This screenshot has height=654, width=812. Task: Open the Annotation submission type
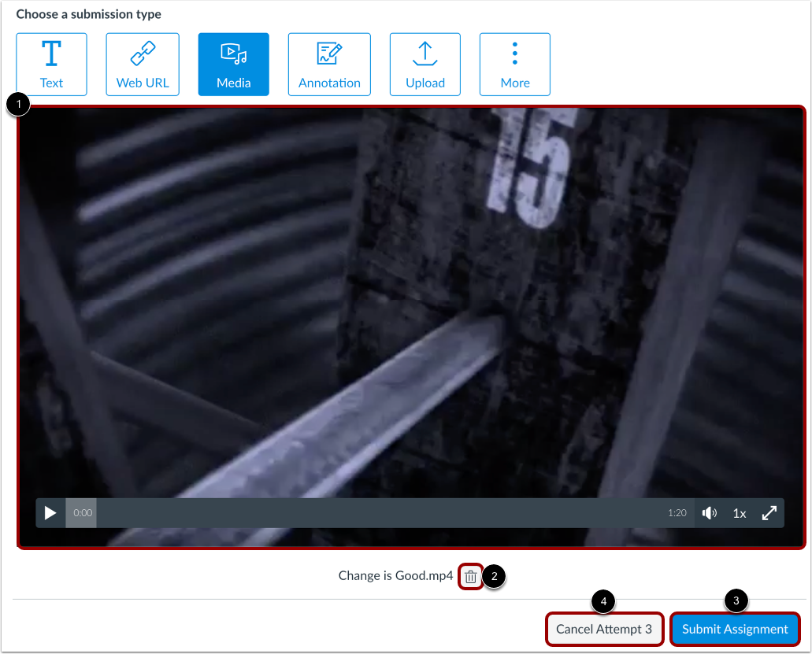pyautogui.click(x=329, y=65)
